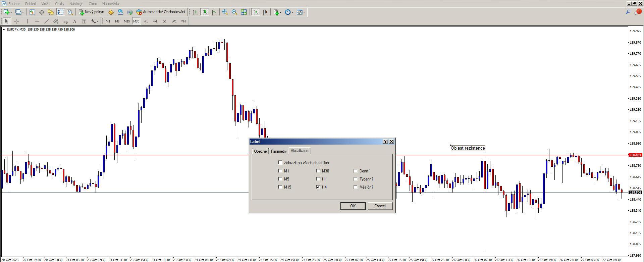644x262 pixels.
Task: Check the Měsíční checkbox
Action: (356, 187)
